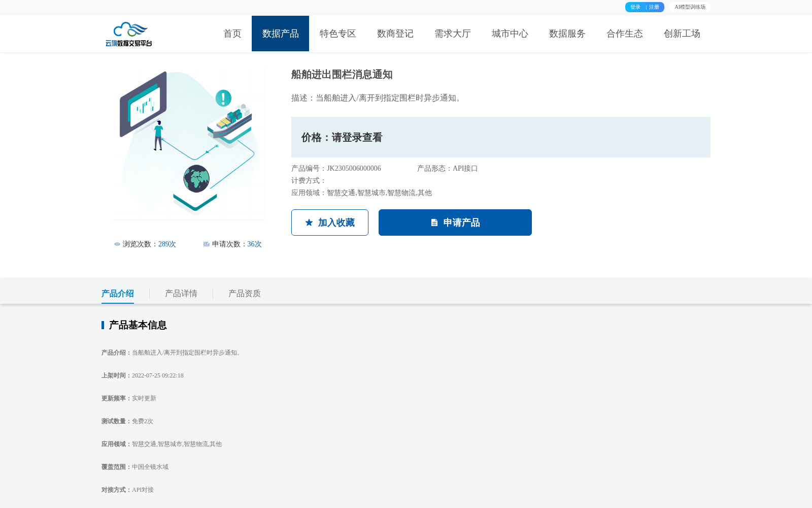The image size is (812, 508).
Task: Click the 产品形态:API接口 text
Action: (x=448, y=169)
